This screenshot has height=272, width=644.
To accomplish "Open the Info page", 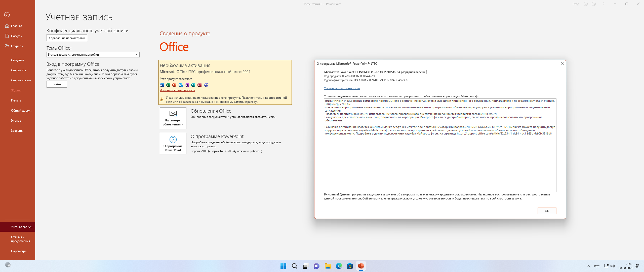I will pyautogui.click(x=18, y=60).
